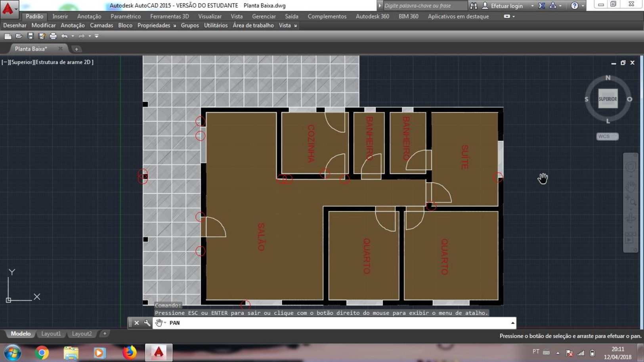The height and width of the screenshot is (362, 644).
Task: Undo the last action with the Undo icon
Action: tap(64, 36)
